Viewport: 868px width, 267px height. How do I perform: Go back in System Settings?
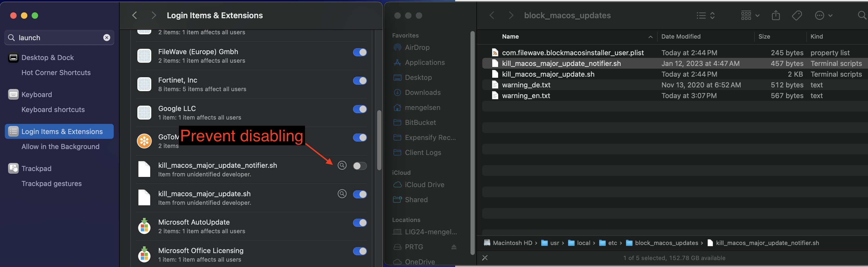[134, 16]
